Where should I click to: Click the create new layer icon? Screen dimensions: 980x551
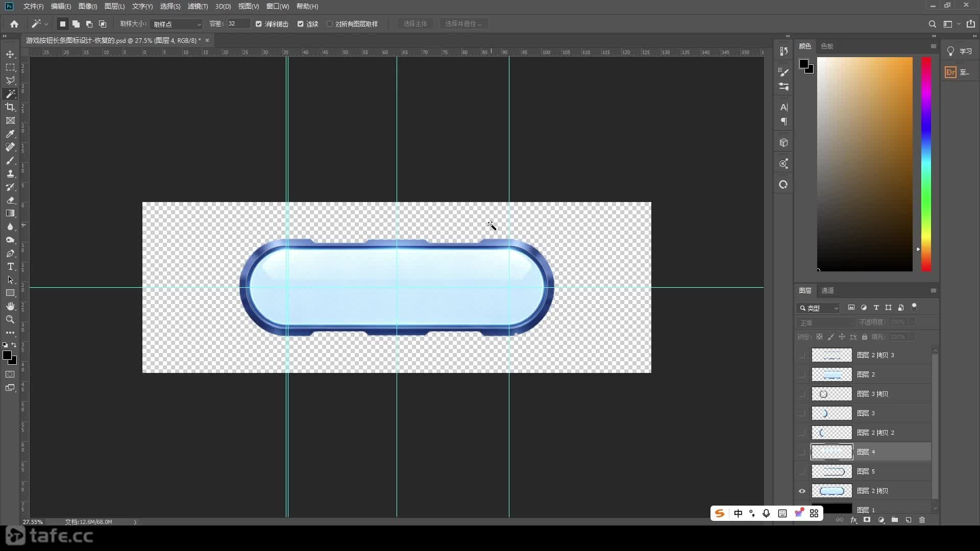pyautogui.click(x=909, y=520)
